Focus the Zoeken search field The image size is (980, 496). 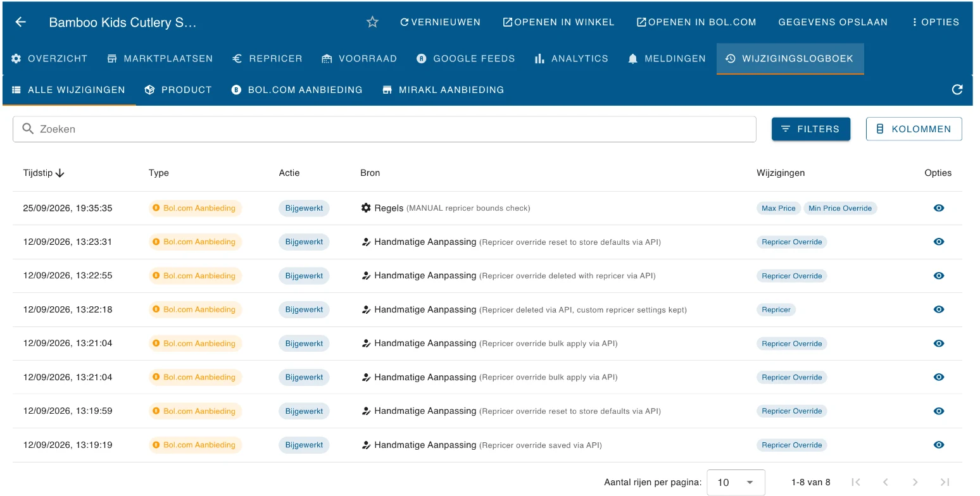[x=384, y=129]
